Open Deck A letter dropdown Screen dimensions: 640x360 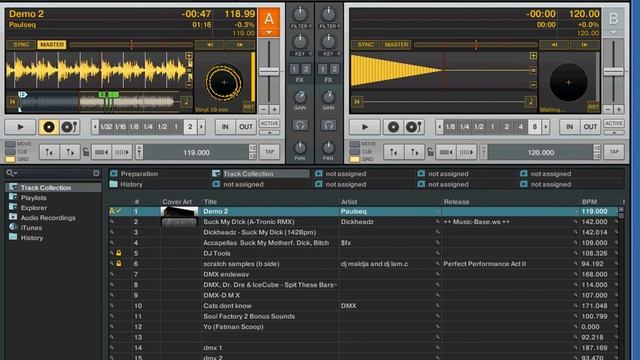[269, 32]
